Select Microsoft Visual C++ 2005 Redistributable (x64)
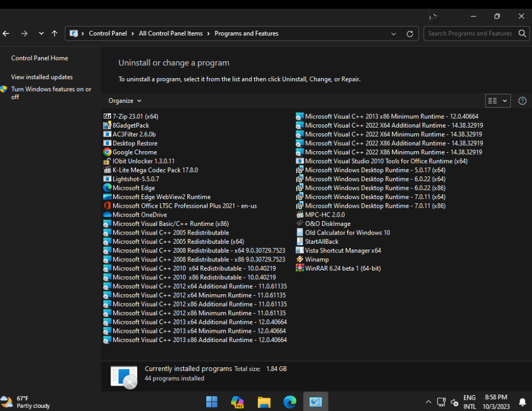The image size is (532, 411). (174, 241)
